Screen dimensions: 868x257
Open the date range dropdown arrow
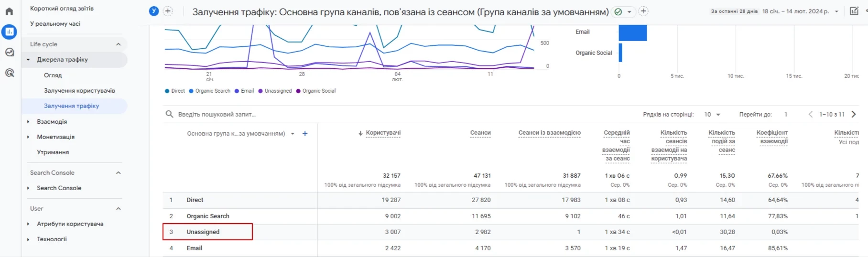(836, 11)
